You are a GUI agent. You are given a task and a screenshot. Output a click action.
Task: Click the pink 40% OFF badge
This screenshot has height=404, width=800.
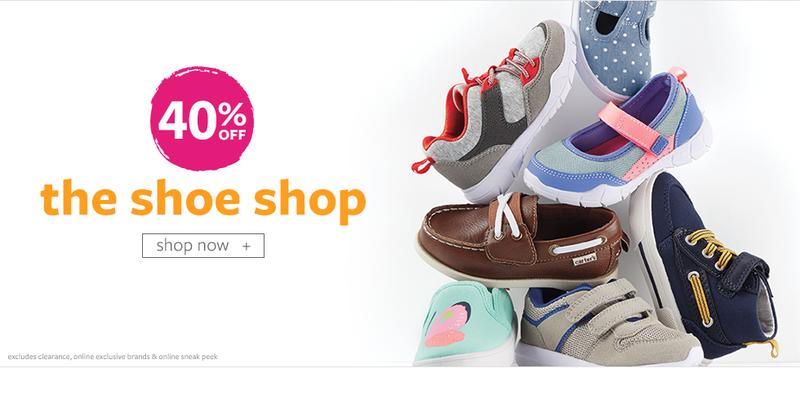[x=202, y=118]
